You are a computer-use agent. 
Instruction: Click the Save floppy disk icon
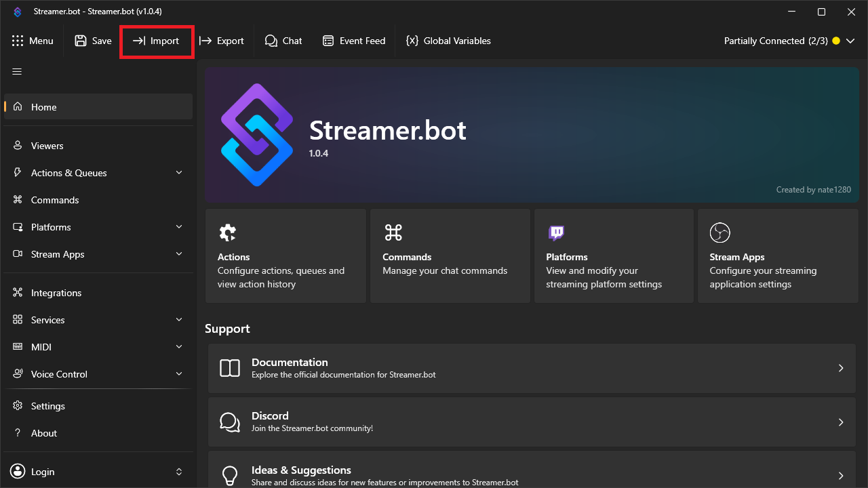click(x=81, y=41)
